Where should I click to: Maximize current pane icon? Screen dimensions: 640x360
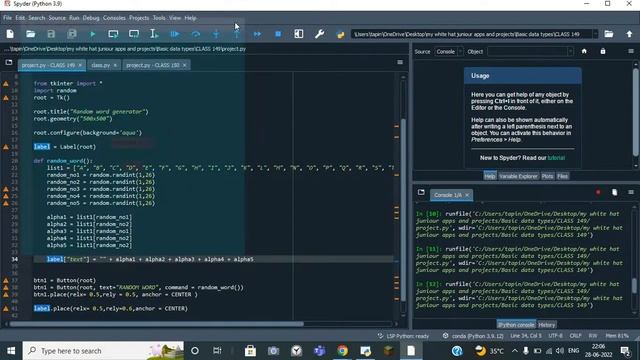coord(299,34)
